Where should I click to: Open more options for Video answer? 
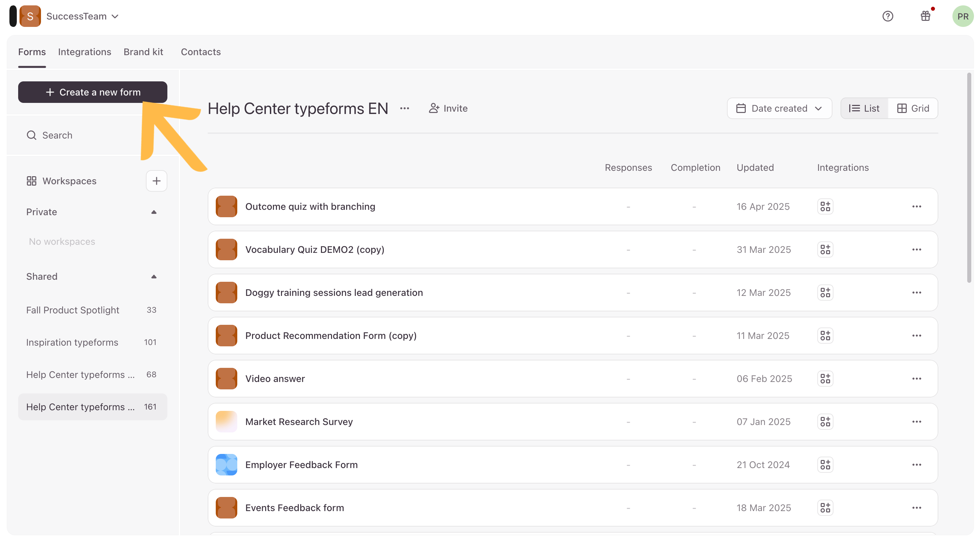click(916, 379)
